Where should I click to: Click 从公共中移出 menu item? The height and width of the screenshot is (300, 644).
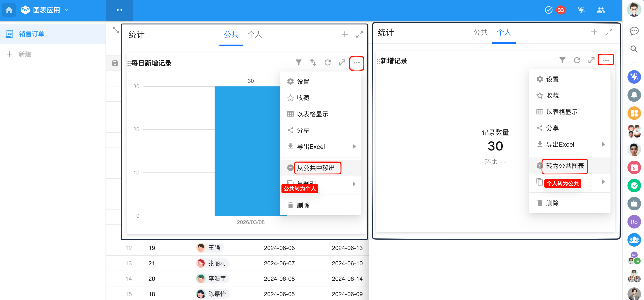point(315,168)
